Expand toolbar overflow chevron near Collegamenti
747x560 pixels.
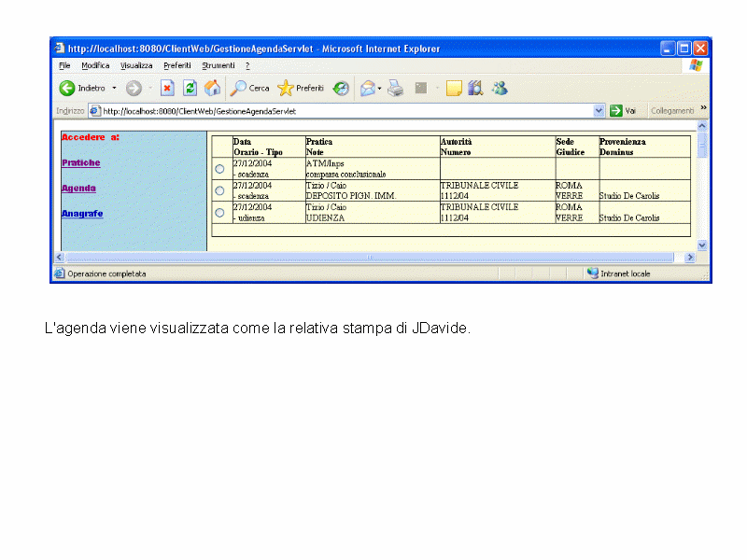coord(703,107)
